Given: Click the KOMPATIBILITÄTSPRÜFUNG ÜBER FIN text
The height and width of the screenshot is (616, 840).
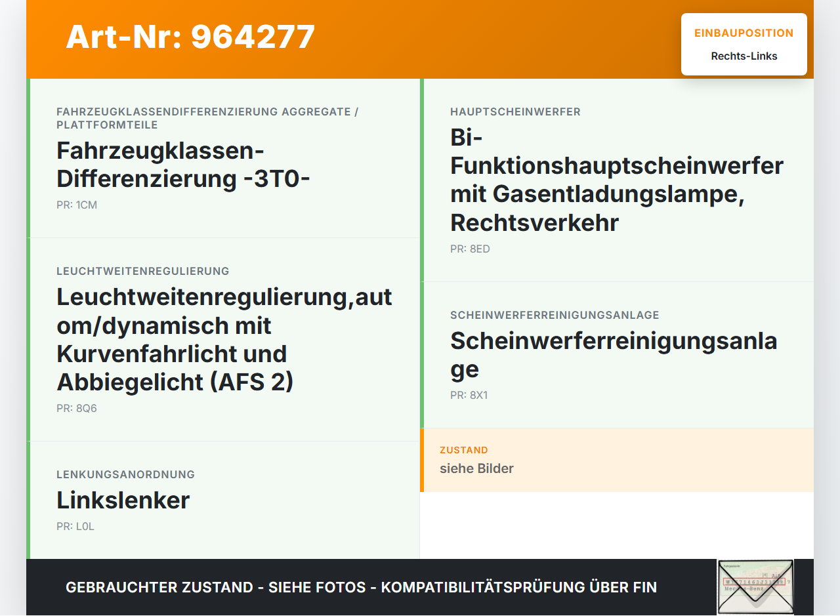Looking at the screenshot, I should [x=518, y=586].
